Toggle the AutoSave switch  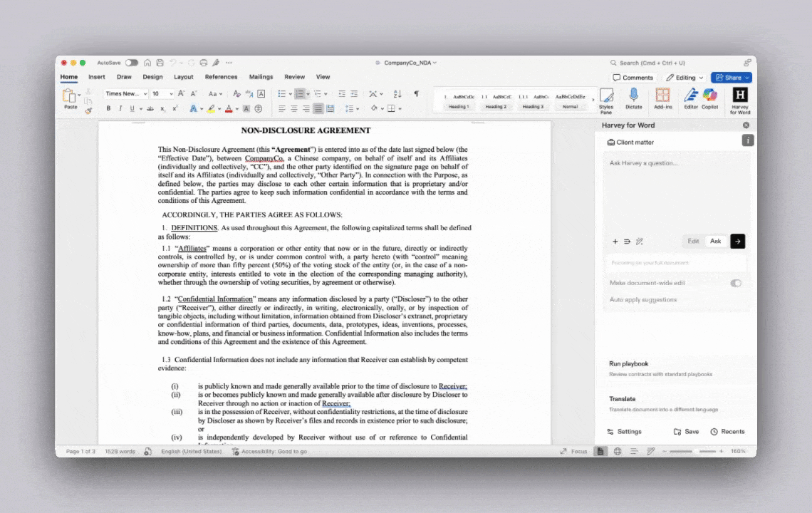(132, 63)
